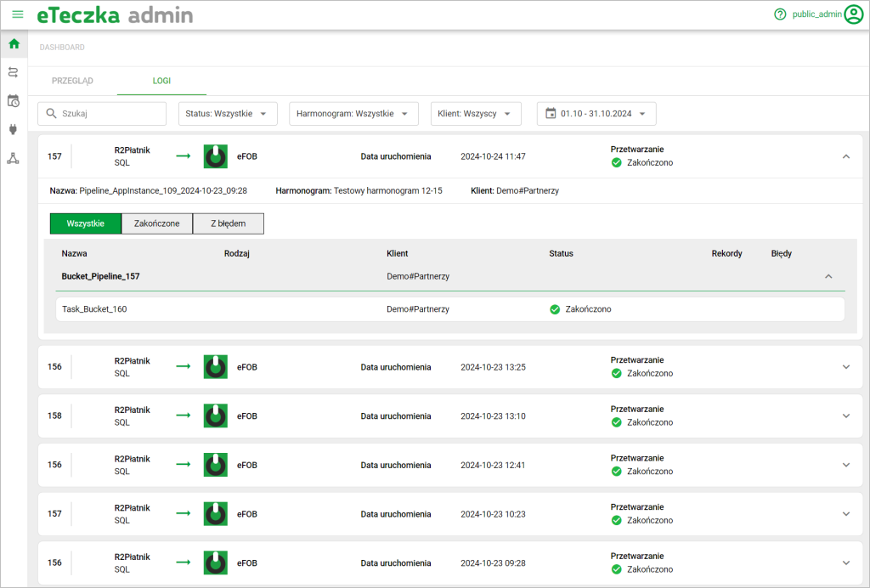Viewport: 870px width, 588px height.
Task: Expand log entry from 2024-10-23 10:23
Action: [846, 514]
